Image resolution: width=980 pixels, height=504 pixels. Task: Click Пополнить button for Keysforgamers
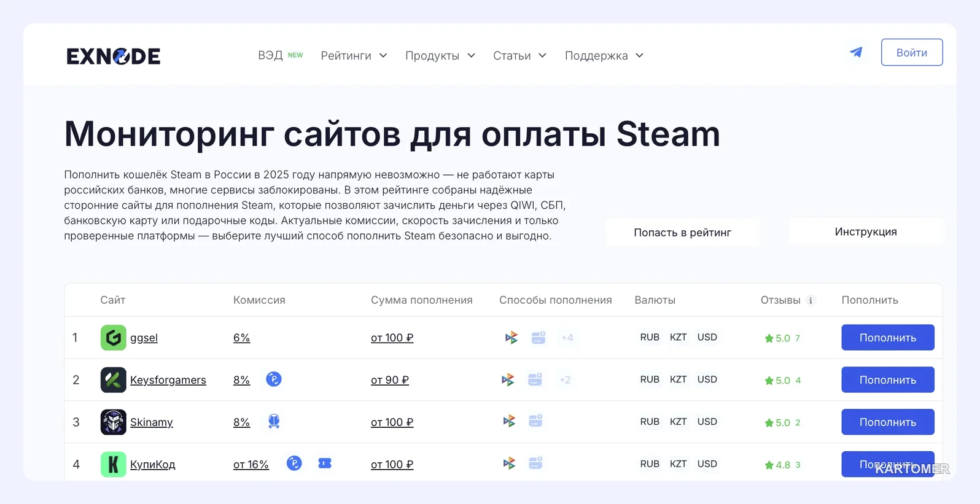point(888,380)
